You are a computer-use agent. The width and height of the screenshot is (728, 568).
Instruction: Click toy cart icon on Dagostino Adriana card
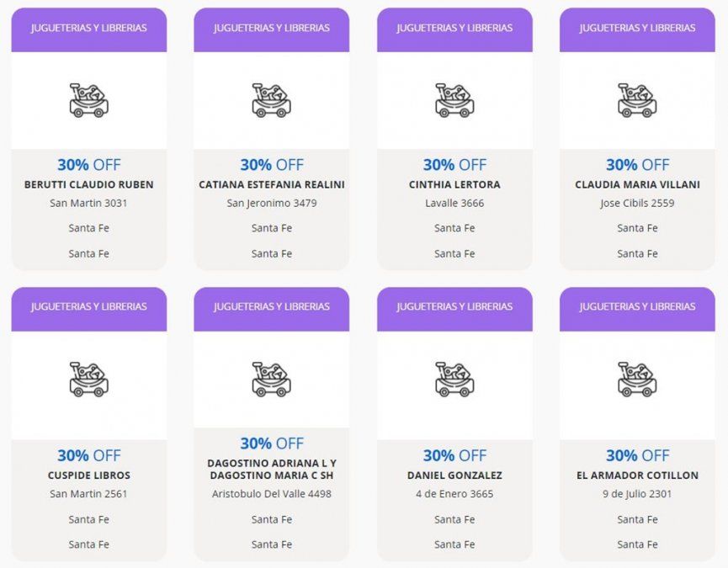point(271,380)
